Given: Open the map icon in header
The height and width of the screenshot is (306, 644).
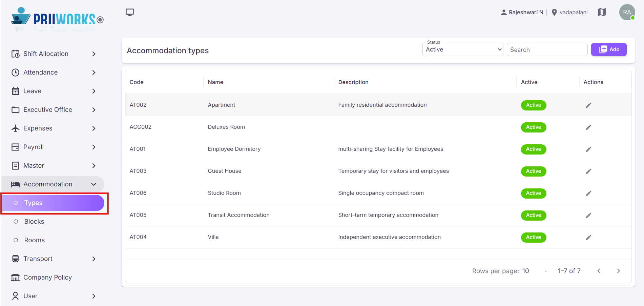Looking at the screenshot, I should click(x=602, y=12).
